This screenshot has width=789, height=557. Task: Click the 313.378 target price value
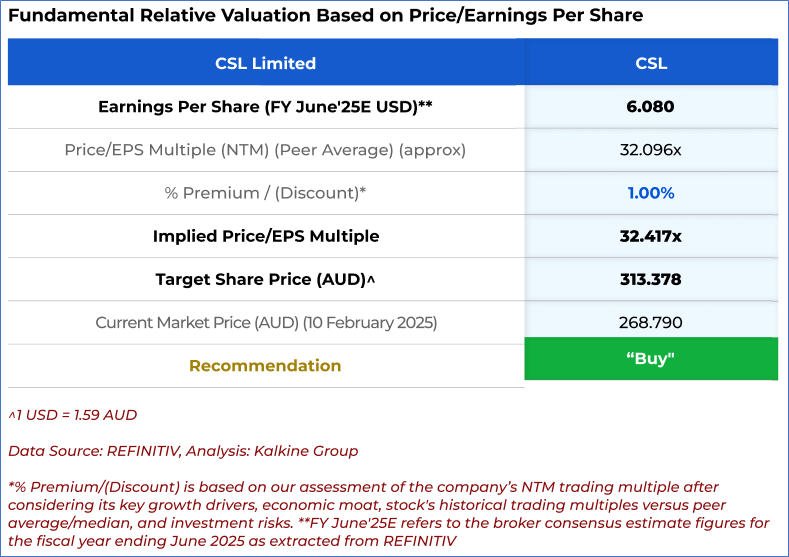point(651,280)
